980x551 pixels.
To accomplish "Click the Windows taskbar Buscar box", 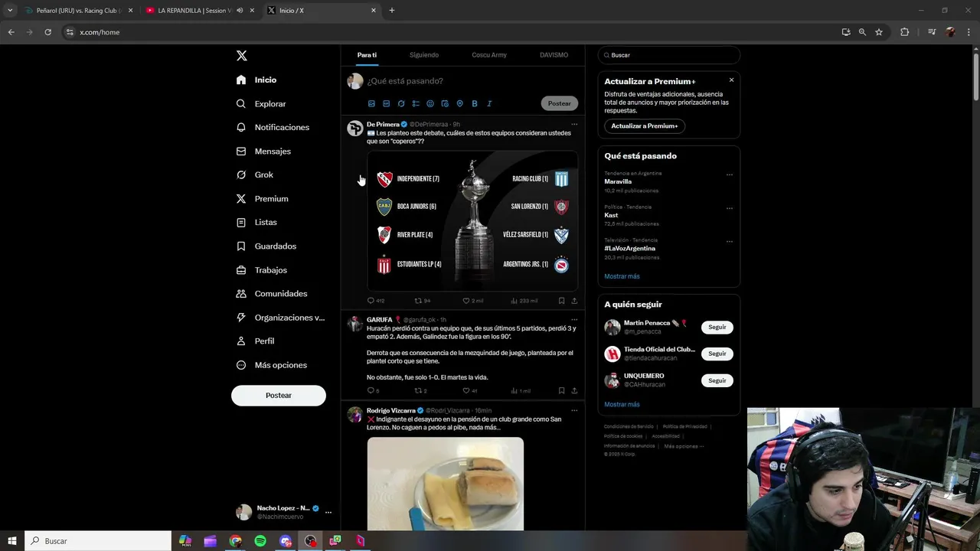I will [x=98, y=541].
